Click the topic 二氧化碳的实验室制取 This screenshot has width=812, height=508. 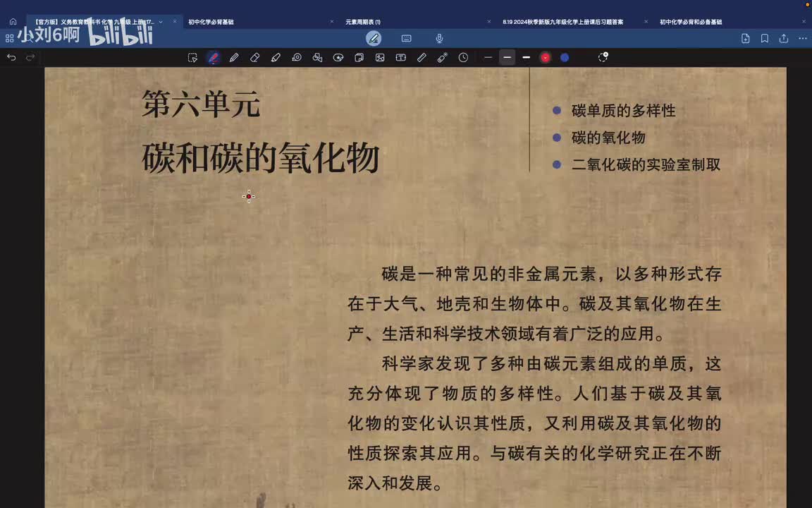tap(646, 164)
